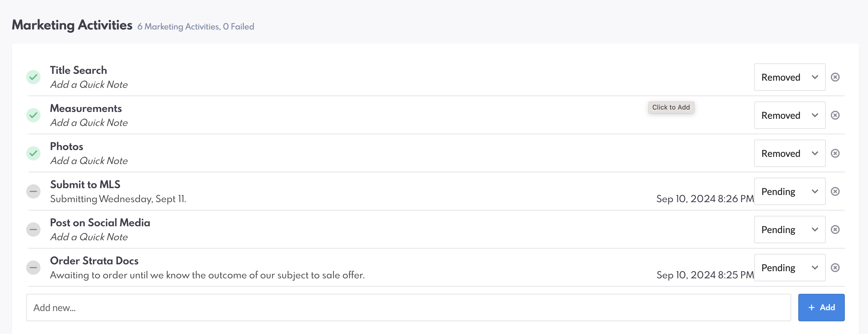Toggle the Measurements completed checkmark
Viewport: 868px width, 334px height.
[x=33, y=115]
